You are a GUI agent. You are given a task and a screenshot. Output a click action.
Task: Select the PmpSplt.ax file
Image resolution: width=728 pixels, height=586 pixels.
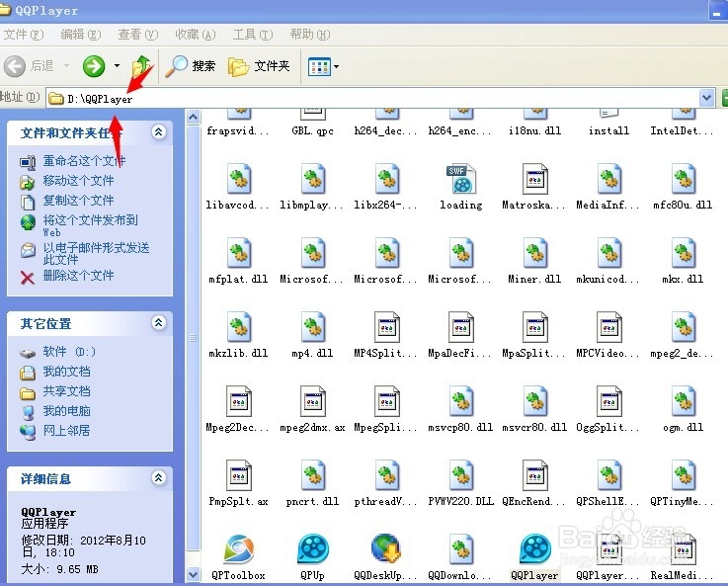238,484
